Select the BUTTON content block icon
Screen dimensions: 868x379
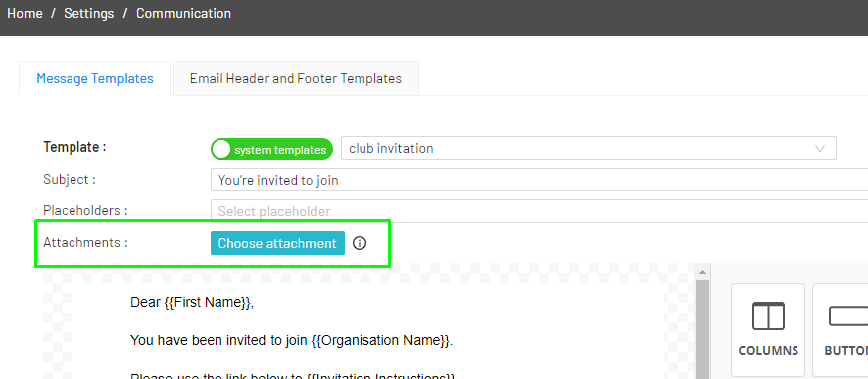coord(840,329)
